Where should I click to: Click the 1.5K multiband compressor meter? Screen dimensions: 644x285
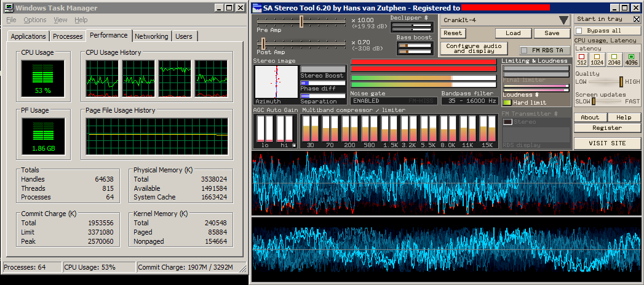click(x=389, y=128)
